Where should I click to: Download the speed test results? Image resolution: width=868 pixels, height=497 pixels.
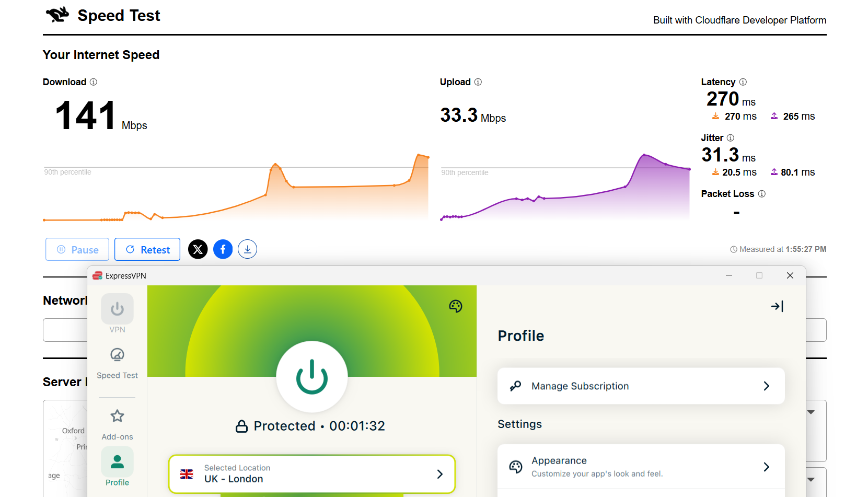click(x=247, y=249)
